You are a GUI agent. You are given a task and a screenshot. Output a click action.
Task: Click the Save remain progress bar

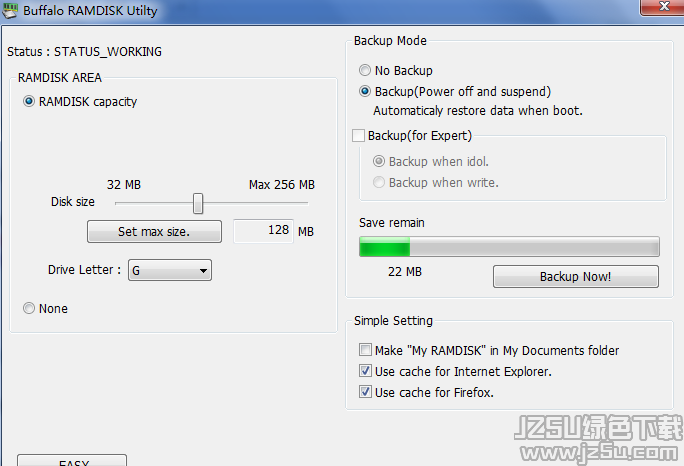[509, 247]
